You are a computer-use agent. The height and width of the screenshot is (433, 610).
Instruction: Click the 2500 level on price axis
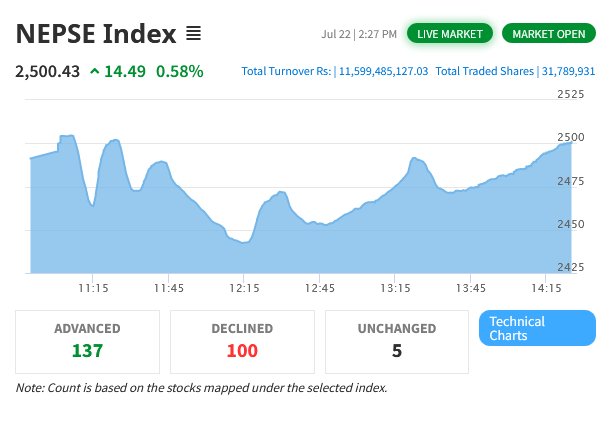570,137
